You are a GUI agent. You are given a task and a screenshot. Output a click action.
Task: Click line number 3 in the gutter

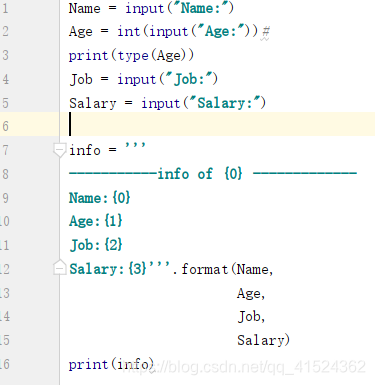click(5, 55)
